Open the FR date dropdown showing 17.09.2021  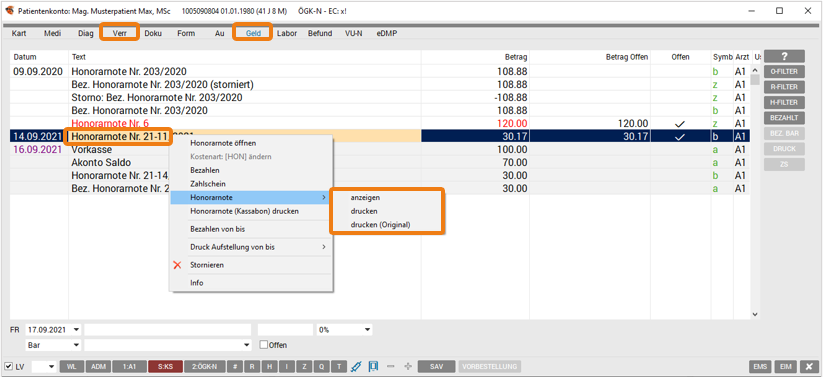click(77, 330)
